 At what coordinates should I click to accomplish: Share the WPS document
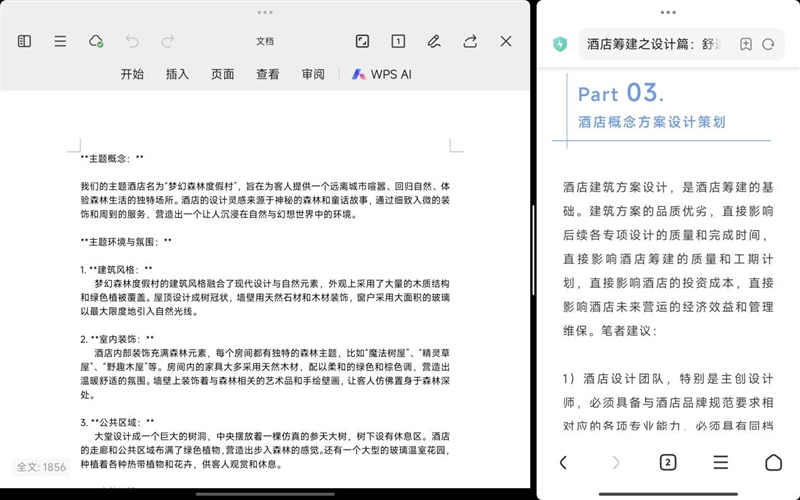coord(470,41)
